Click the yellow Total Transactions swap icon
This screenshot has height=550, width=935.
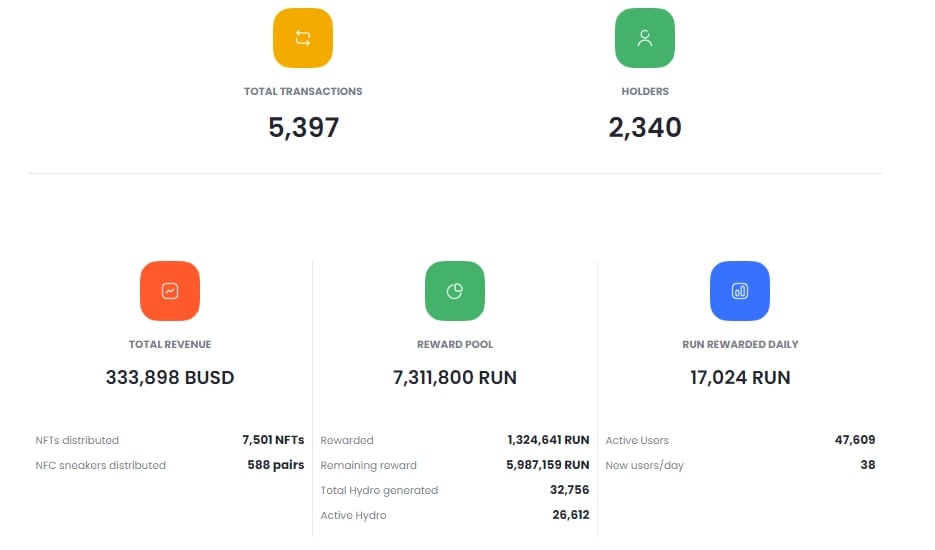(303, 38)
